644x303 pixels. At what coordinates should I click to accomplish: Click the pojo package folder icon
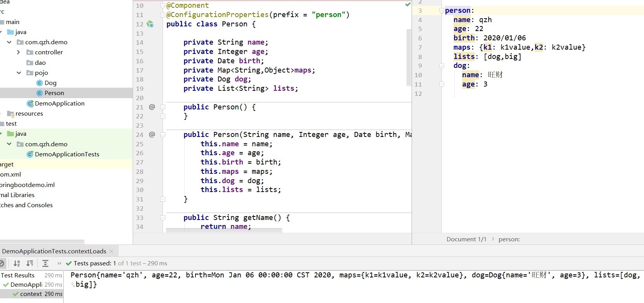(x=30, y=73)
